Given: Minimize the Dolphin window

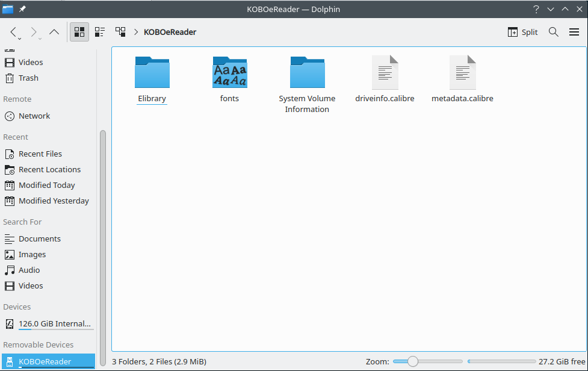Looking at the screenshot, I should tap(551, 9).
